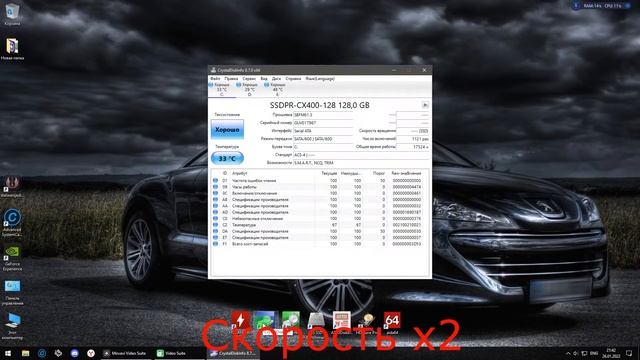Open the Вид menu
Viewport: 640px width, 360px height.
(x=264, y=78)
